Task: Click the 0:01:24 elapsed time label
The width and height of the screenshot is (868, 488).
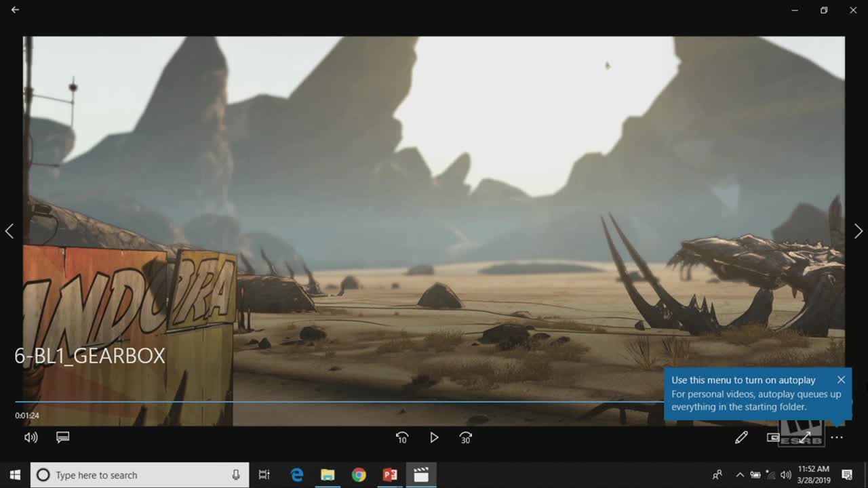Action: click(27, 415)
